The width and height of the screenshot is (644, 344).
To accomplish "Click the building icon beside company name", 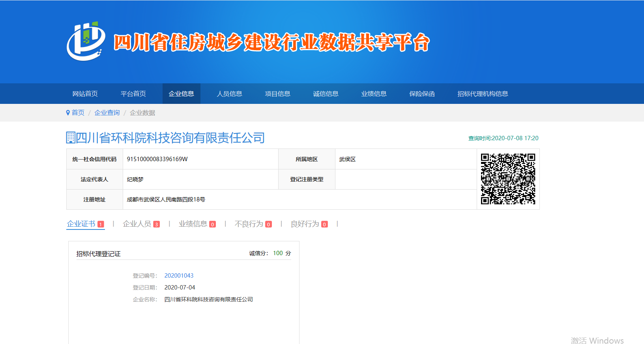I will click(71, 138).
